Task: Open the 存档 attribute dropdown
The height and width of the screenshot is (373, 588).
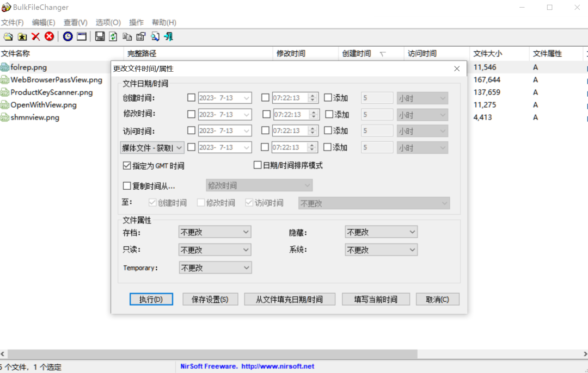Action: (x=215, y=232)
